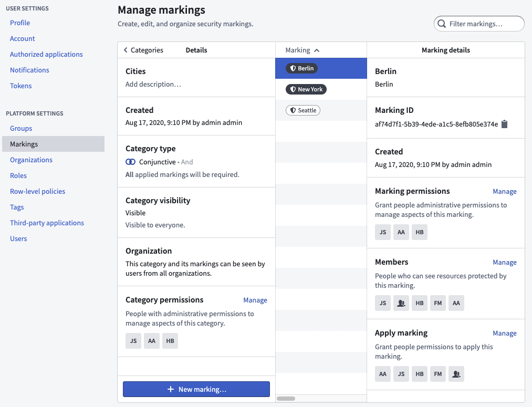Screen dimensions: 532x407
Task: Click JS avatar under Category permissions
Action: (133, 341)
